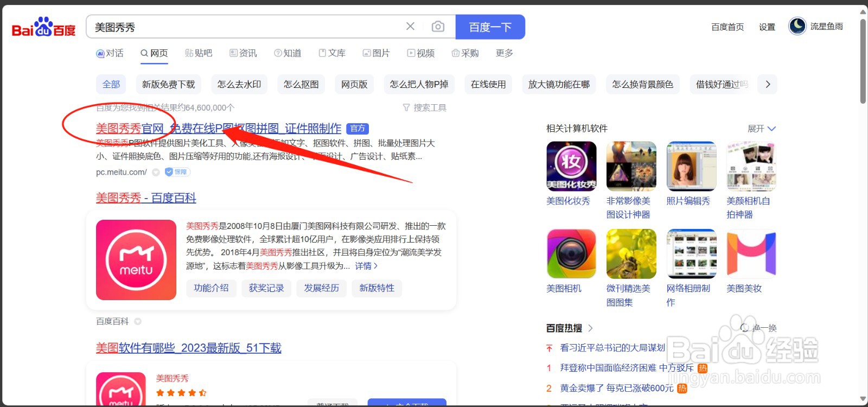Open 百度首页 link

tap(727, 27)
